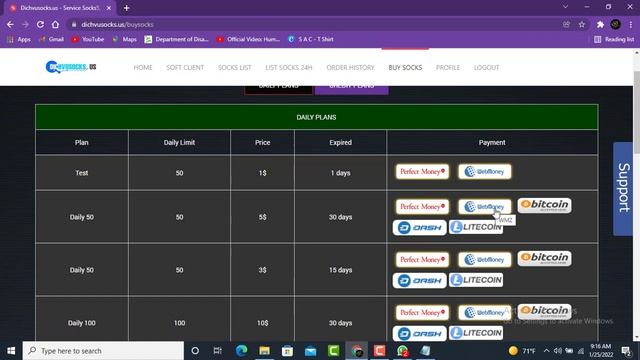Select WebMoney for Daily 50 15-day plan
The height and width of the screenshot is (360, 640).
[x=484, y=260]
